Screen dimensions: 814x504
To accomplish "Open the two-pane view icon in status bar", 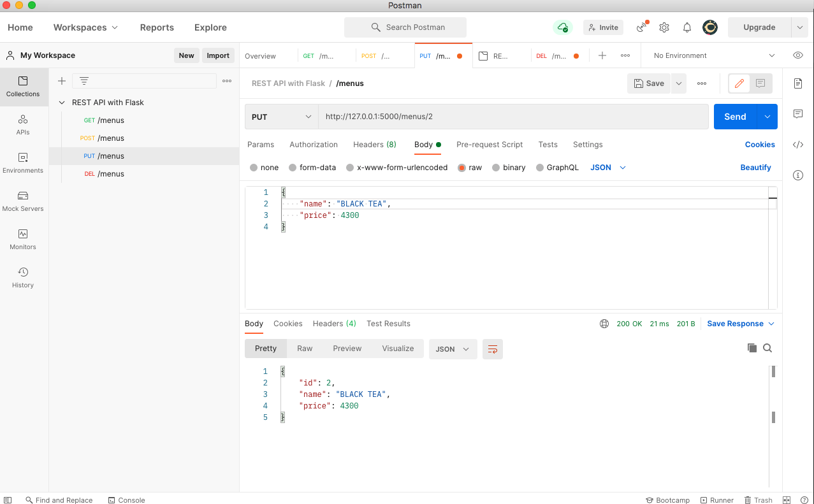I will click(787, 500).
